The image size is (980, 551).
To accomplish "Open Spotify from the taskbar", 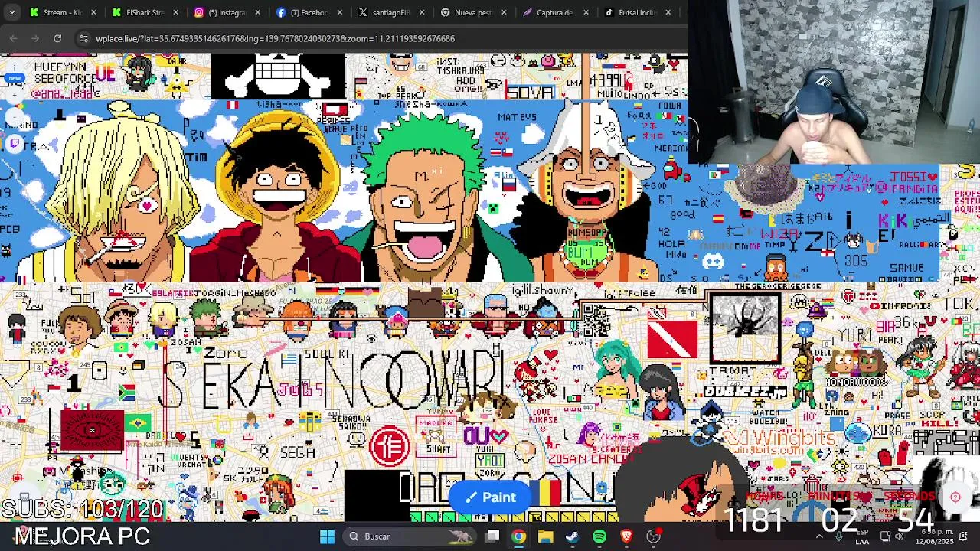I will 599,536.
